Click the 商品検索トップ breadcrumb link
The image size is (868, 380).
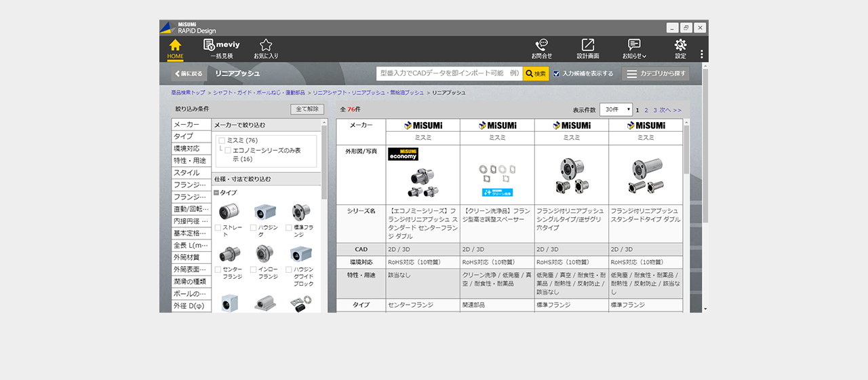[188, 92]
